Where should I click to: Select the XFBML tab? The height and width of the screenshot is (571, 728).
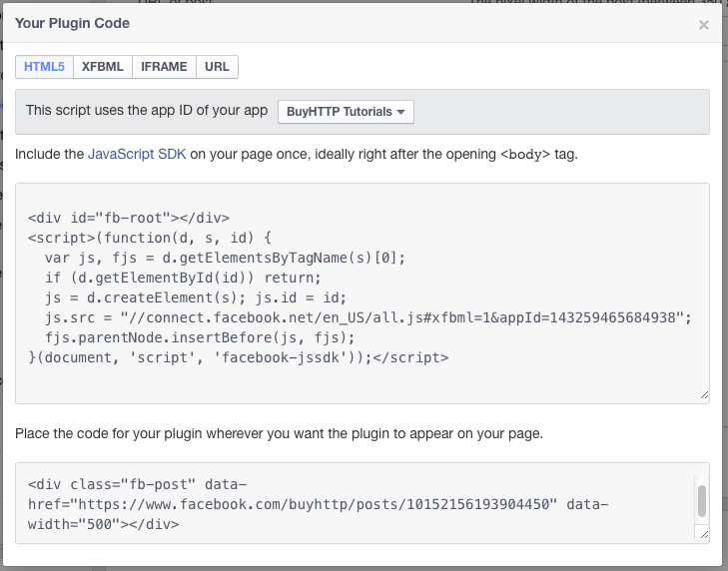103,67
